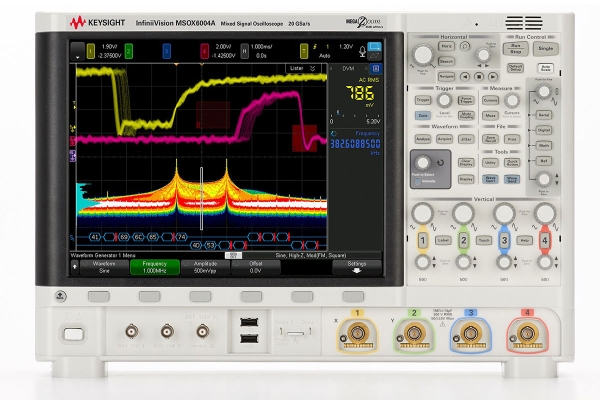This screenshot has height=400, width=600.
Task: Toggle yellow channel 1 button in Vertical section
Action: click(x=423, y=240)
